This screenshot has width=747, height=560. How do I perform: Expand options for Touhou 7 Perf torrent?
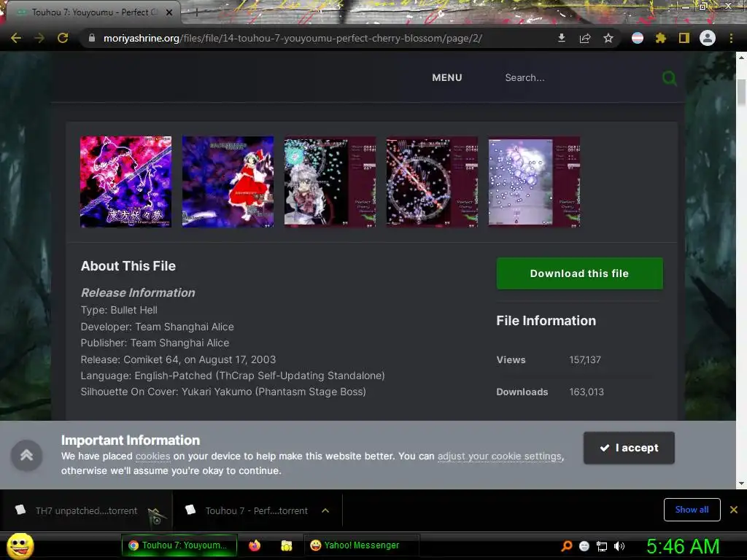[x=325, y=510]
